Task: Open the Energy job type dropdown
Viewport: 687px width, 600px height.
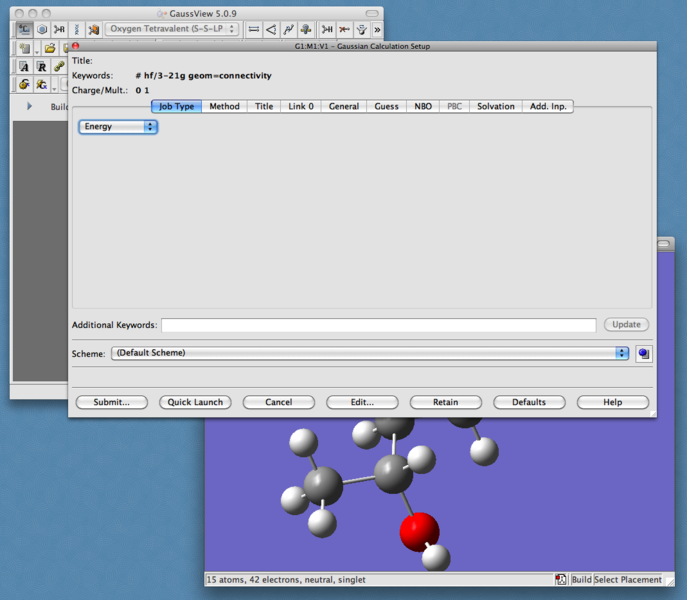Action: click(118, 127)
